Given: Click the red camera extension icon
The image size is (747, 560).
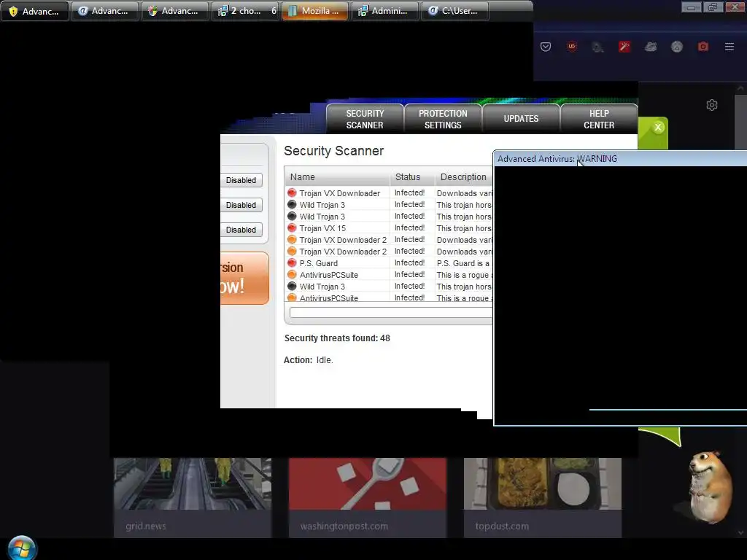Looking at the screenshot, I should (703, 47).
